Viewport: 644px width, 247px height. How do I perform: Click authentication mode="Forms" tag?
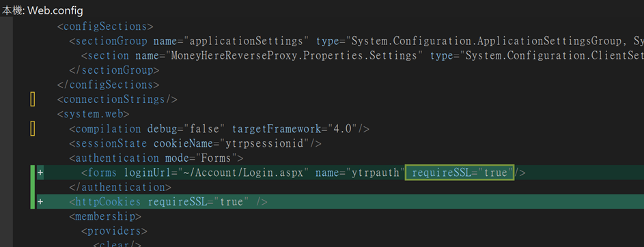pos(156,158)
